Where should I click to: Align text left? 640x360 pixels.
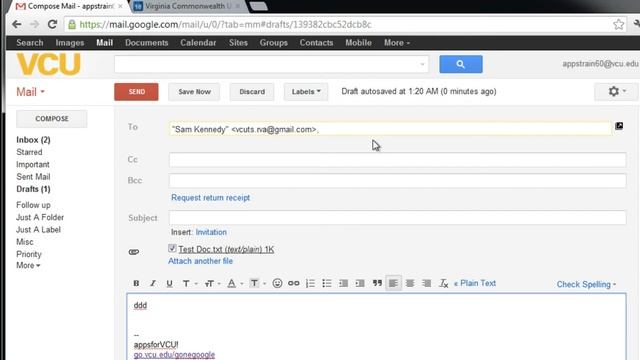tap(393, 283)
